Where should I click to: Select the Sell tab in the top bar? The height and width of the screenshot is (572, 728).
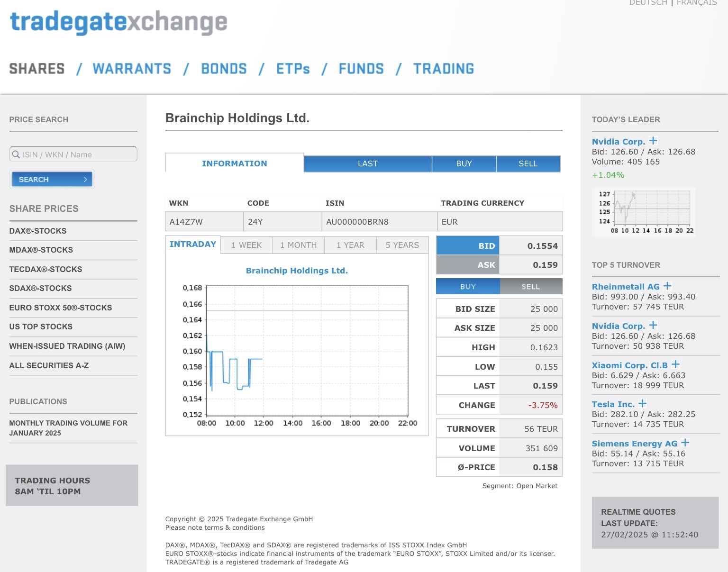pos(528,163)
